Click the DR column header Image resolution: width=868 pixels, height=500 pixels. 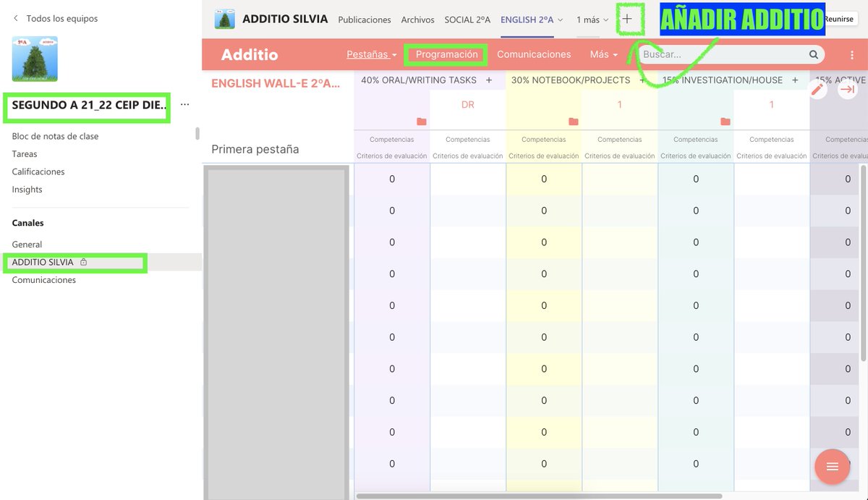pyautogui.click(x=468, y=105)
